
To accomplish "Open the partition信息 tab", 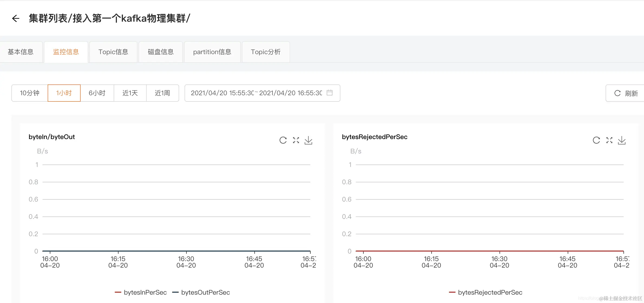I will point(212,52).
